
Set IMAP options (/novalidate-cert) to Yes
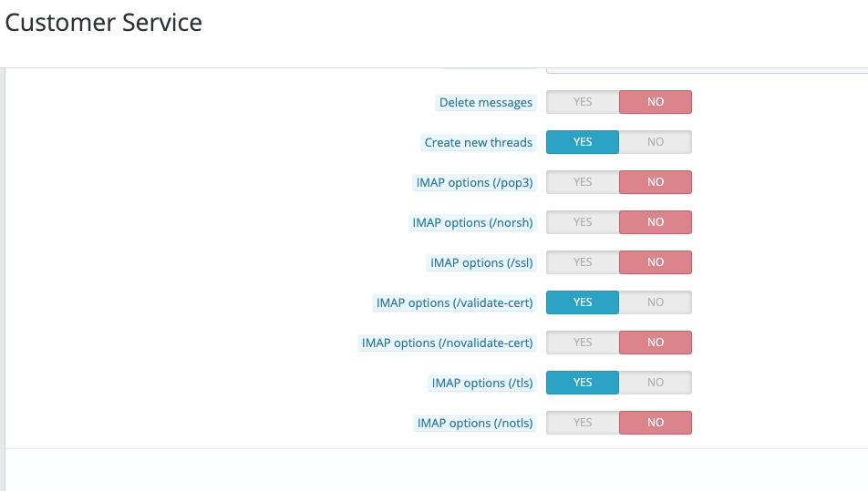click(583, 343)
